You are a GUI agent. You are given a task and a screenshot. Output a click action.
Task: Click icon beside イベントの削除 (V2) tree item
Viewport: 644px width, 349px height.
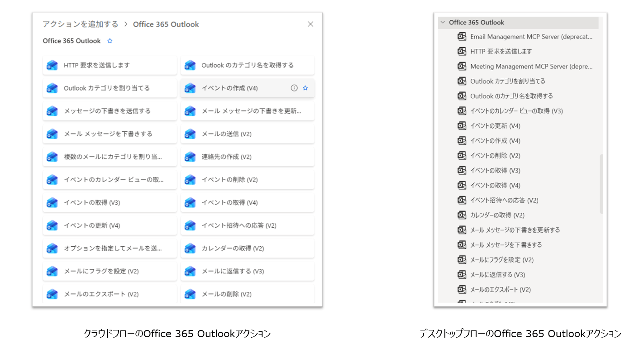(x=462, y=155)
